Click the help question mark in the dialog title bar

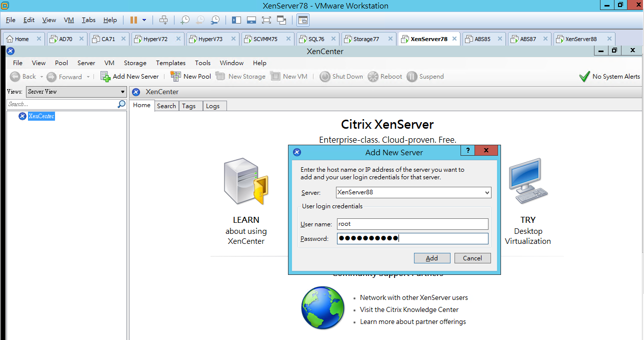pyautogui.click(x=468, y=151)
